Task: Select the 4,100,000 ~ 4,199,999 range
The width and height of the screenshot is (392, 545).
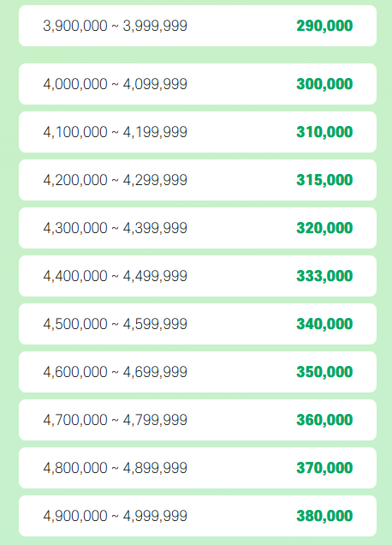Action: 116,132
